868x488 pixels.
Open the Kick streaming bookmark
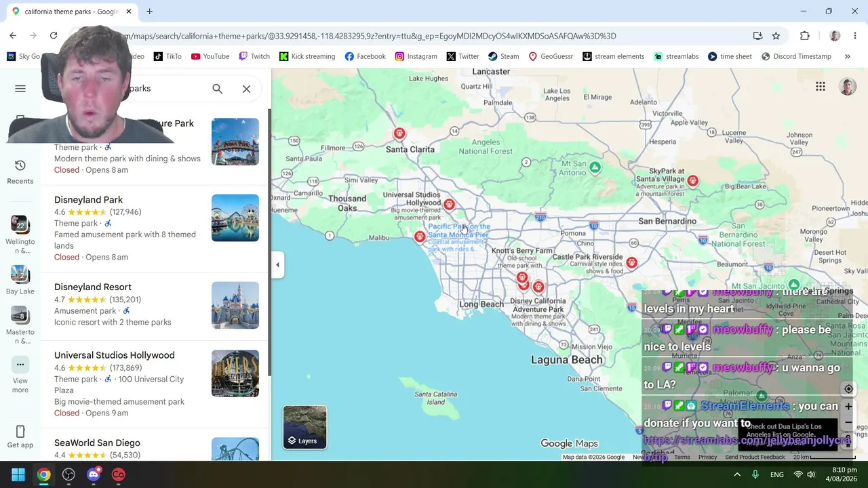(307, 56)
